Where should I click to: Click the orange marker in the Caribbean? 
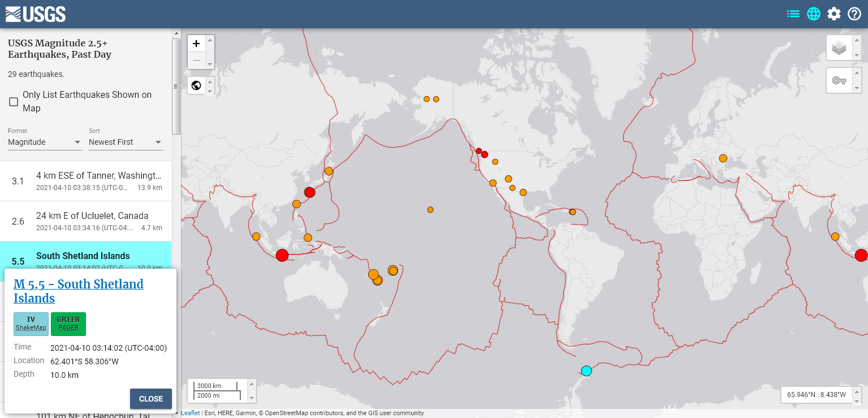pyautogui.click(x=572, y=212)
